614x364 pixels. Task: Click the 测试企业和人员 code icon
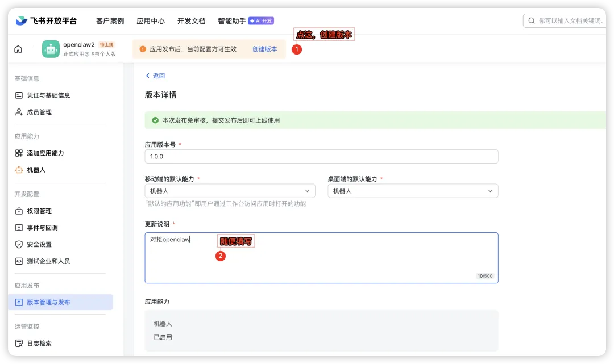pyautogui.click(x=19, y=261)
